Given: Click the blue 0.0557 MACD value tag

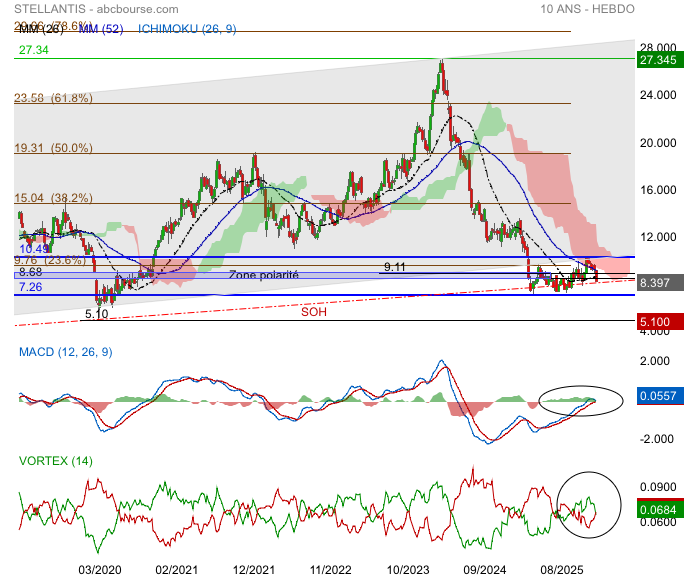Looking at the screenshot, I should tap(660, 396).
